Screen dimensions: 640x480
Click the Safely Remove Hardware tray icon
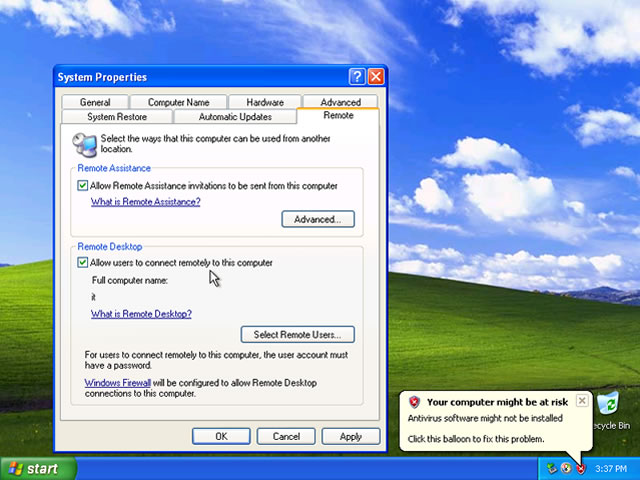tap(552, 468)
